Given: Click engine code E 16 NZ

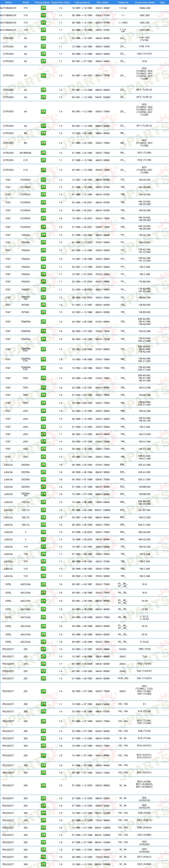Looking at the screenshot, I should pyautogui.click(x=145, y=642).
